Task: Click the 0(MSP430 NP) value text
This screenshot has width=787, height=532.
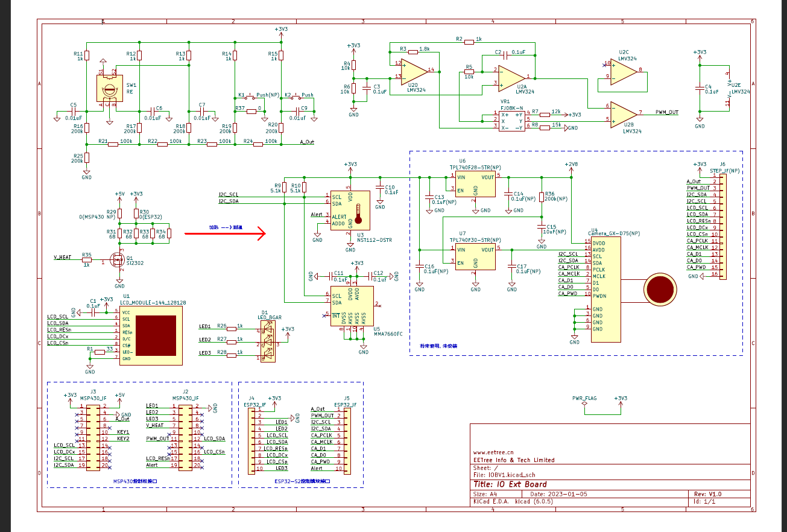Action: coord(97,216)
